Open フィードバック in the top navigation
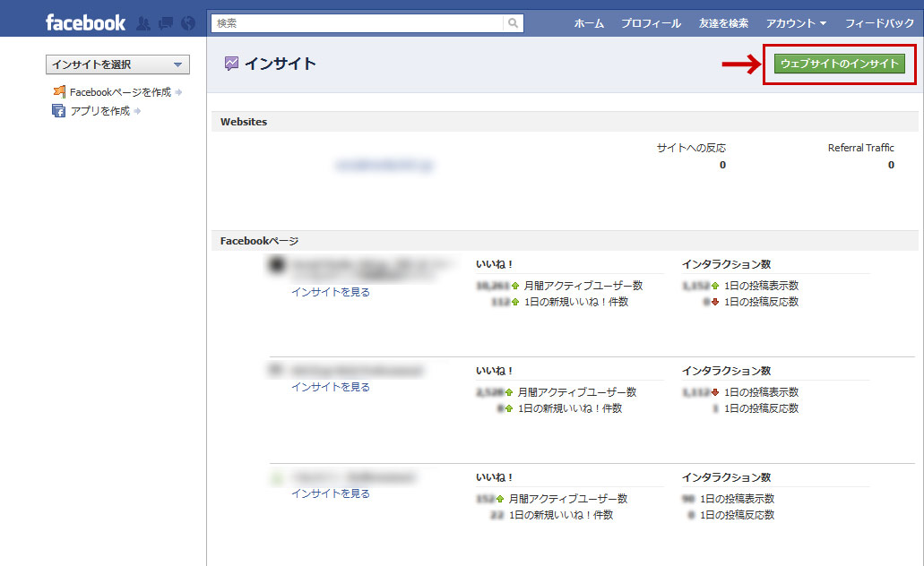The height and width of the screenshot is (566, 924). pos(879,23)
